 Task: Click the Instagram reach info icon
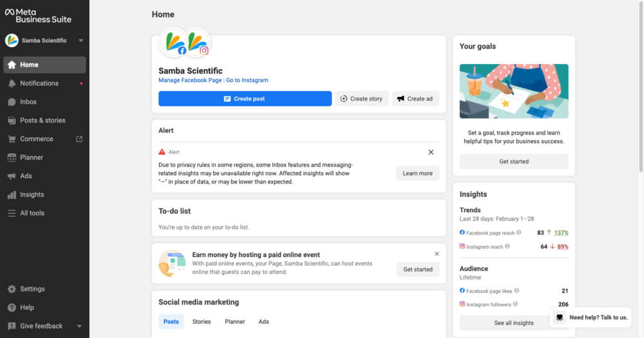(x=508, y=246)
